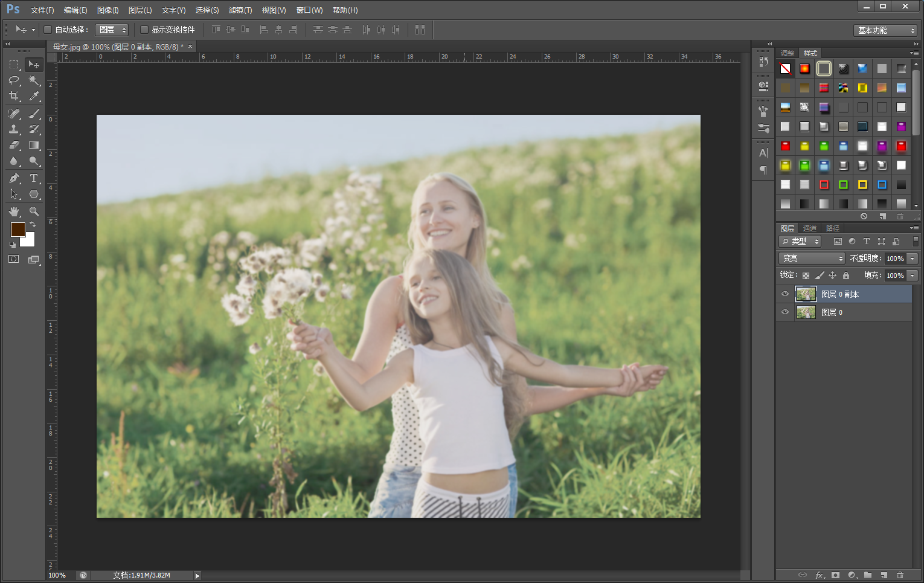Image resolution: width=924 pixels, height=583 pixels.
Task: Select the Zoom tool in toolbox
Action: (34, 211)
